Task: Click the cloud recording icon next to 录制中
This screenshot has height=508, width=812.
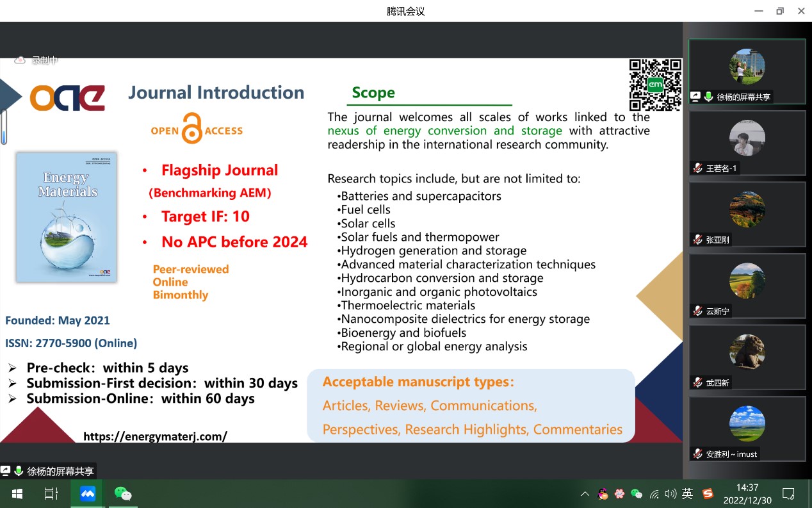Action: point(20,60)
